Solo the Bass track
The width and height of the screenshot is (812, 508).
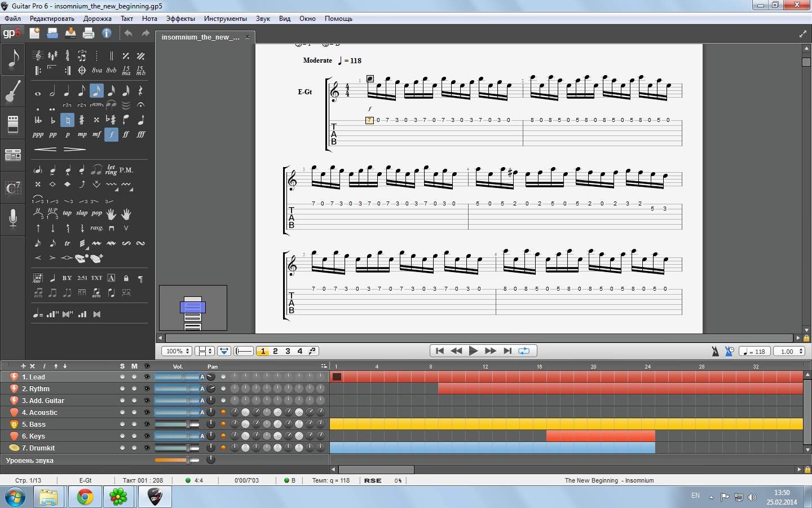(x=122, y=424)
